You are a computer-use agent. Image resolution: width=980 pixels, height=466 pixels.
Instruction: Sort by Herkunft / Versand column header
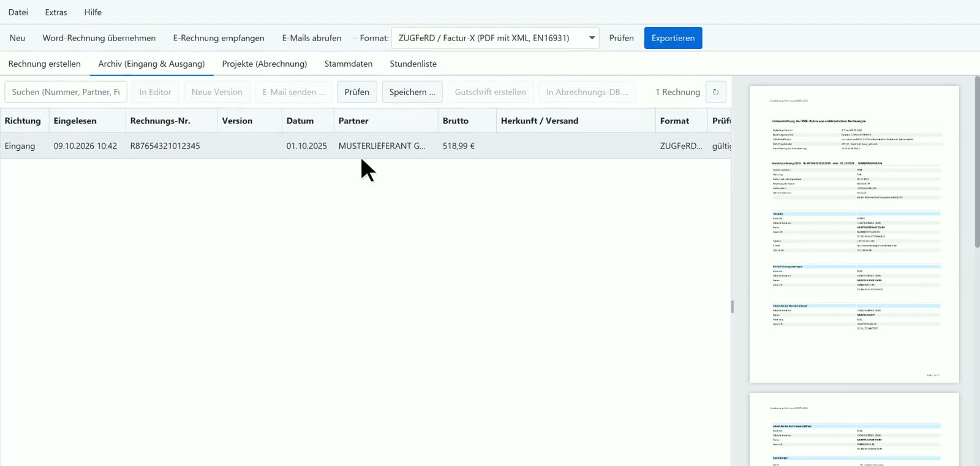(576, 121)
